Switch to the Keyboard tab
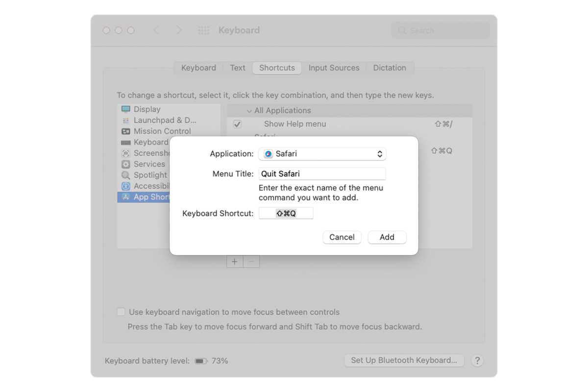The height and width of the screenshot is (392, 588). tap(198, 68)
